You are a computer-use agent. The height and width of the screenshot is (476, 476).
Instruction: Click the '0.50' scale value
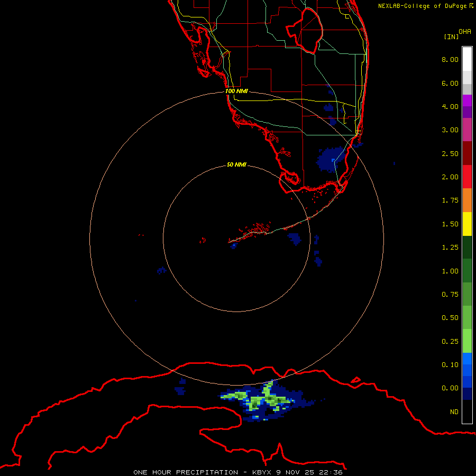click(x=450, y=318)
